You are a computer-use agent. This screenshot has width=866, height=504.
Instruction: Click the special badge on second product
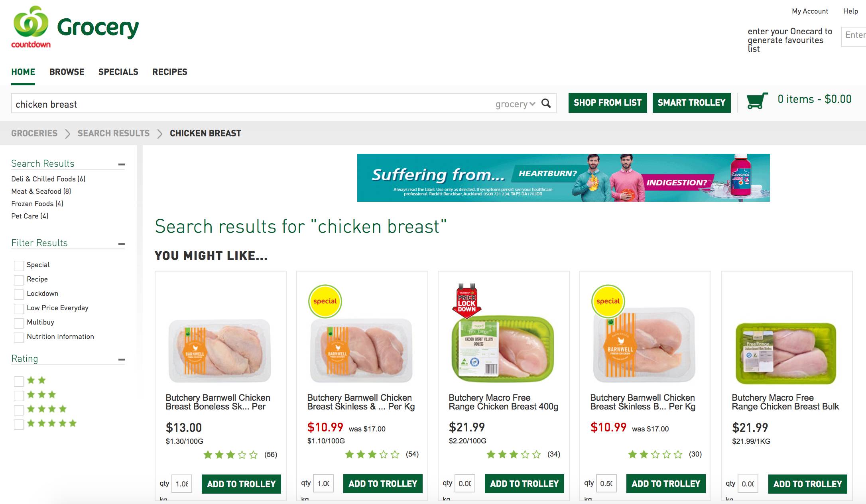pyautogui.click(x=325, y=301)
